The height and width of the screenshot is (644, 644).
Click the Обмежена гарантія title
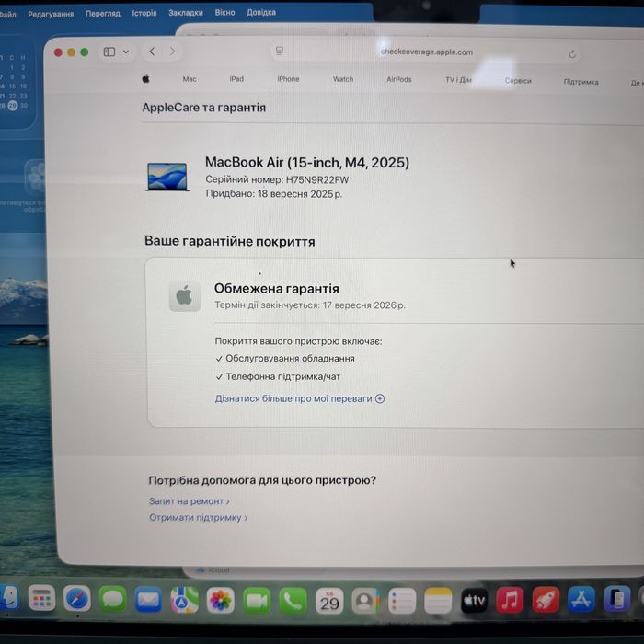[276, 289]
